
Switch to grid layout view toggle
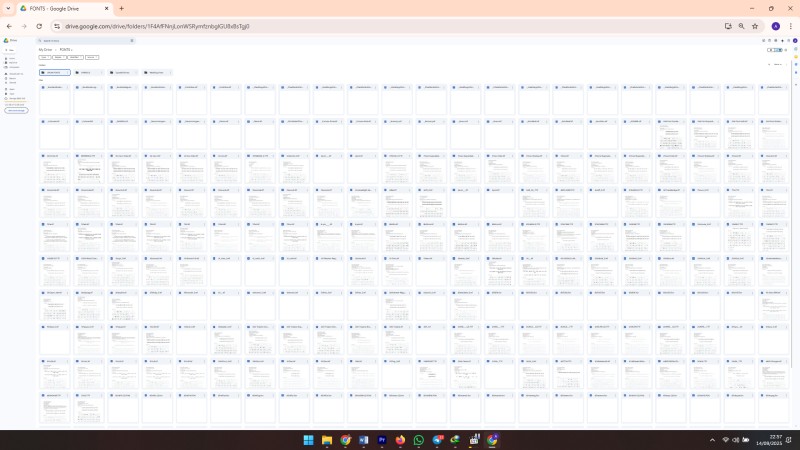point(778,50)
